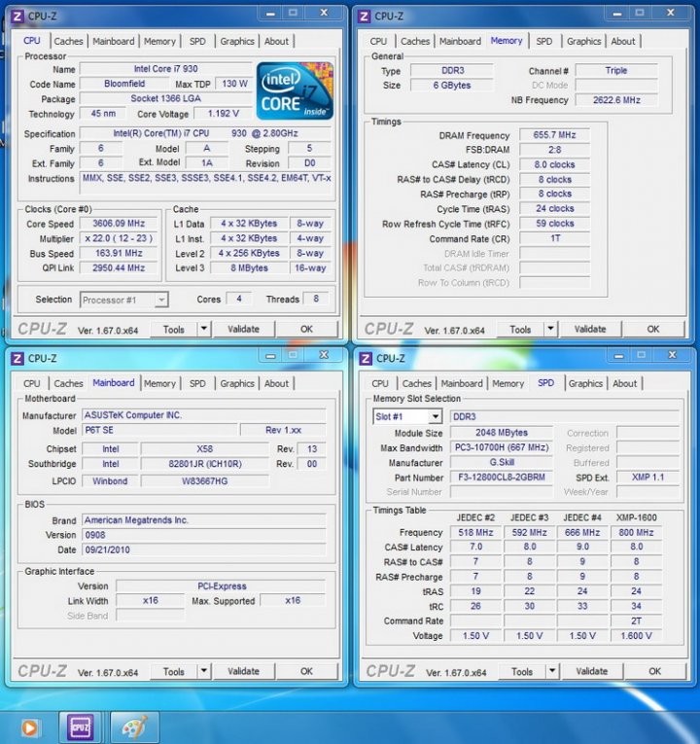700x744 pixels.
Task: Select Caches tab in the Mainboard window
Action: [x=68, y=383]
